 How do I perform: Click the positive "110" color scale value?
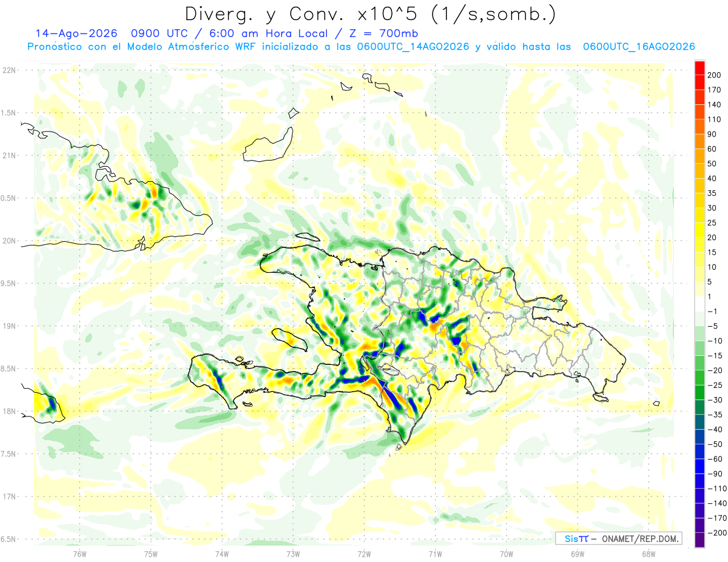coord(714,119)
